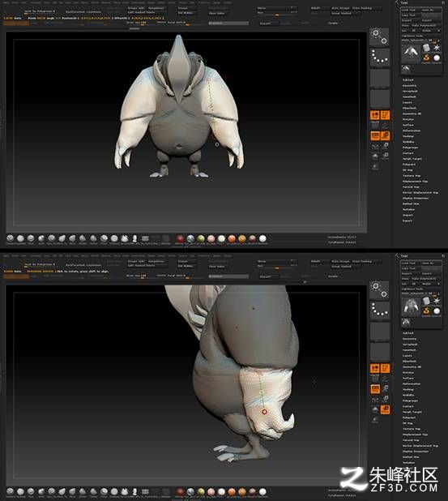Screen dimensions: 448x501
Task: Click Draw Size slider in upper window
Action: pos(139,23)
